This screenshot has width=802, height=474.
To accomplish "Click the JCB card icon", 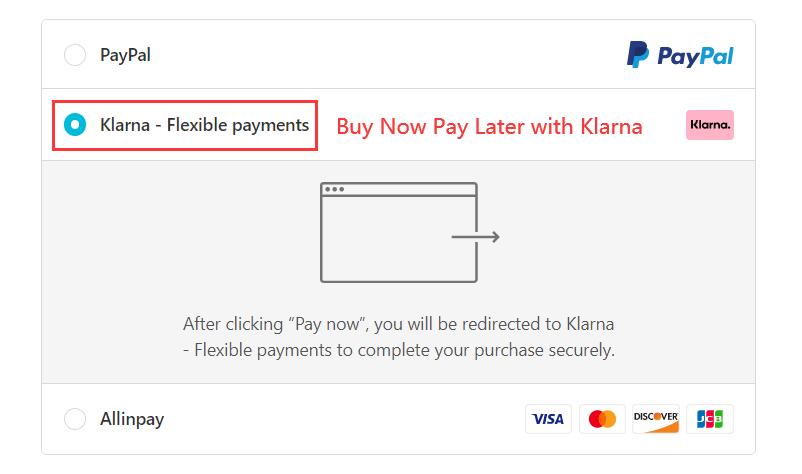I will click(x=710, y=419).
